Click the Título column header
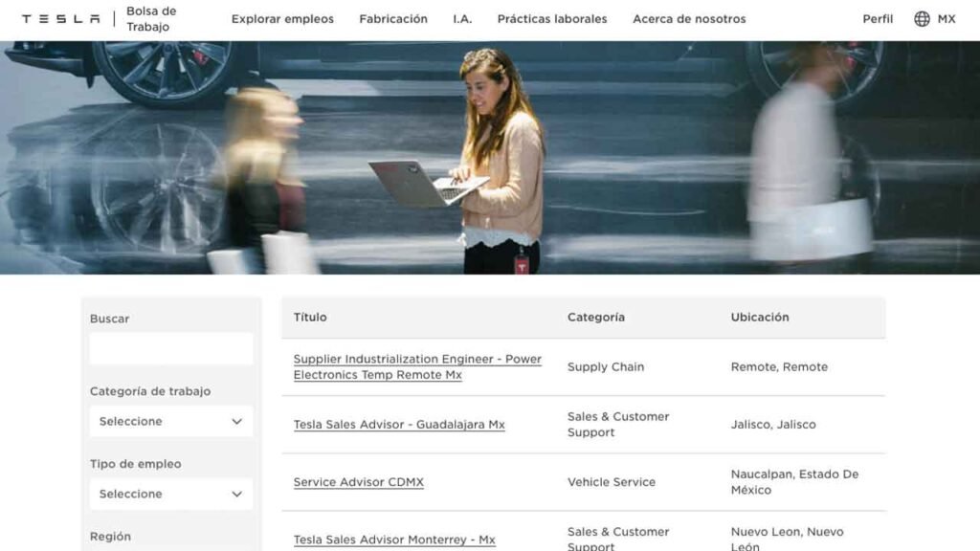 click(310, 318)
